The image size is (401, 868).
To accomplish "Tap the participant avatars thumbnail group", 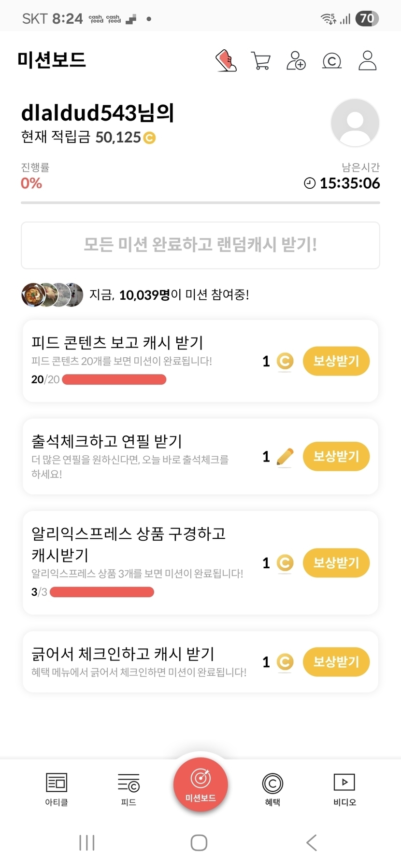I will [x=52, y=294].
